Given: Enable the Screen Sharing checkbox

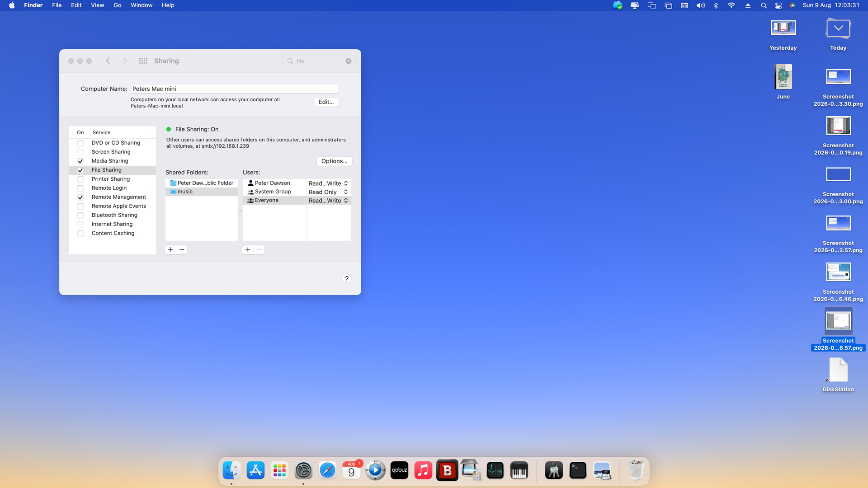Looking at the screenshot, I should coord(80,152).
